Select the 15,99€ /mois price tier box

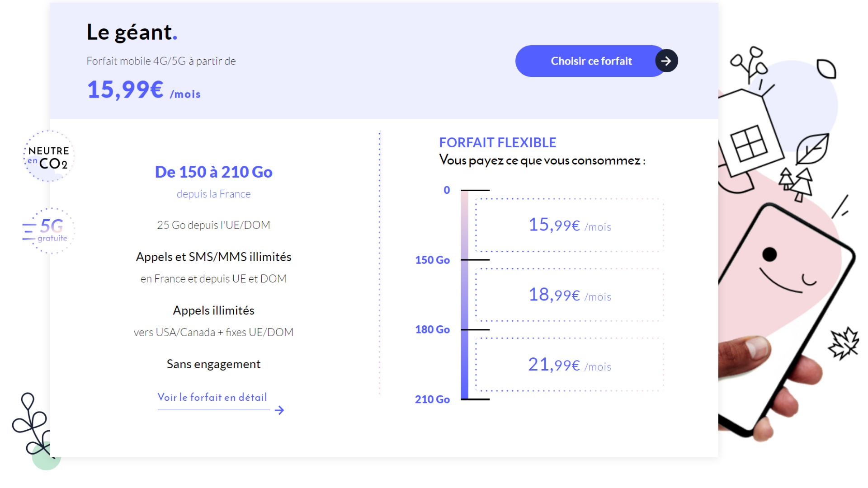point(570,225)
